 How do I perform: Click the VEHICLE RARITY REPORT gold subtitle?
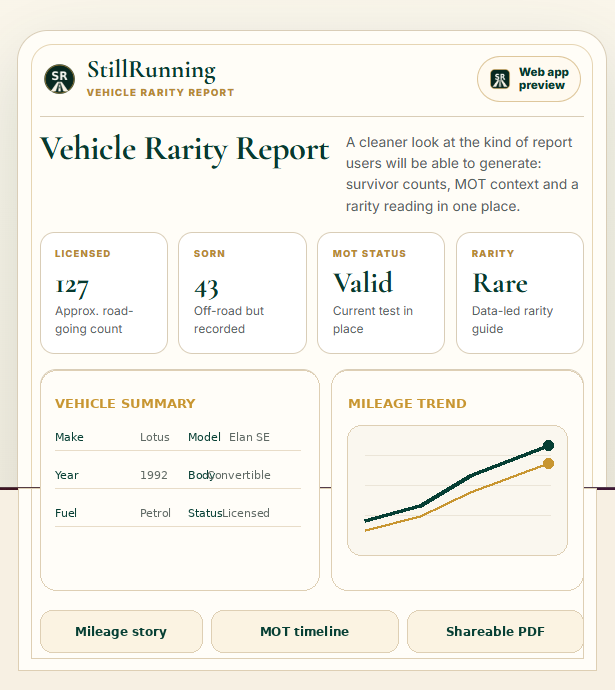(161, 92)
